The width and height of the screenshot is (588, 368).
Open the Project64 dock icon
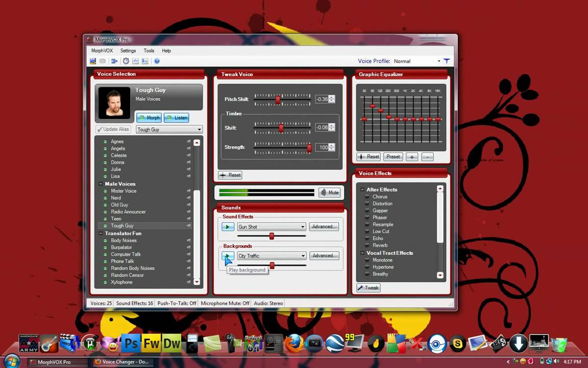coord(253,343)
